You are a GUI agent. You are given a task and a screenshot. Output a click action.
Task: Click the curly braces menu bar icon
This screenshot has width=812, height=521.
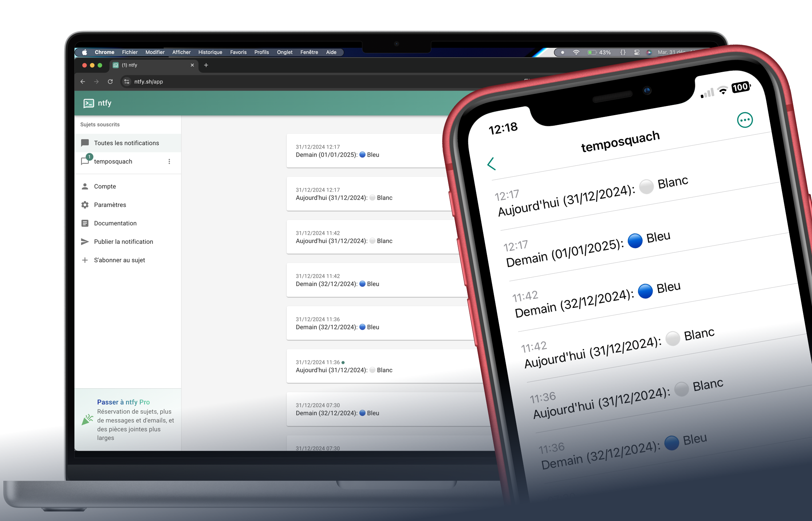(x=623, y=52)
